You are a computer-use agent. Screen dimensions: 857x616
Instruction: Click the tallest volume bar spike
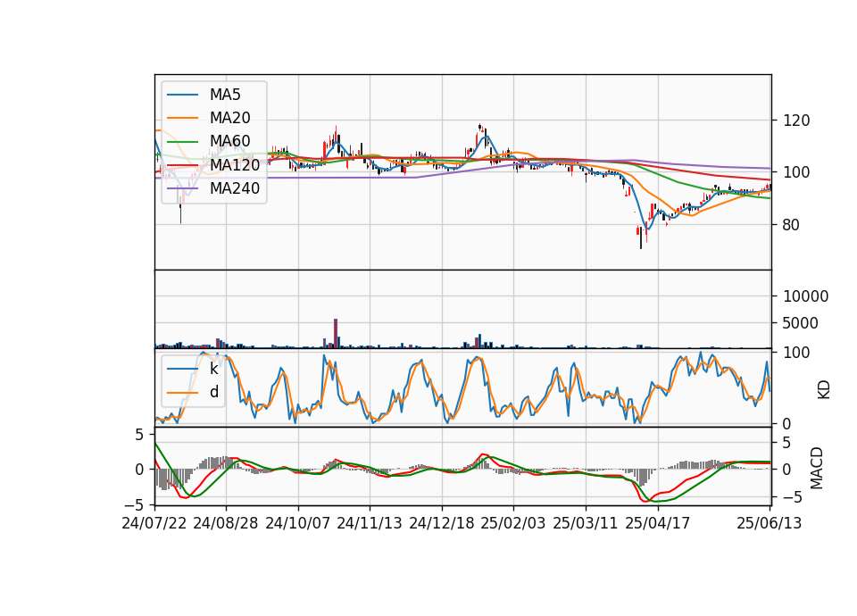(x=336, y=333)
